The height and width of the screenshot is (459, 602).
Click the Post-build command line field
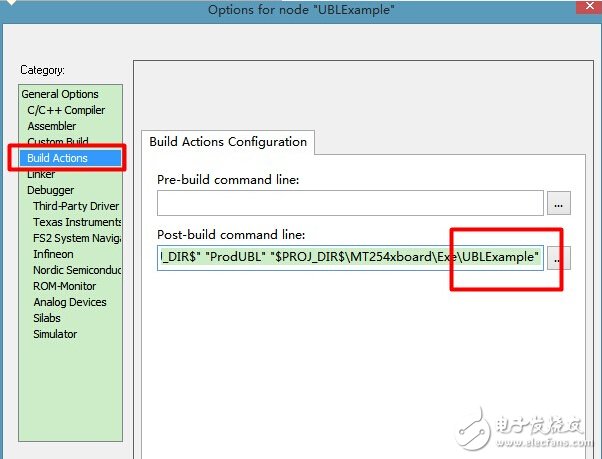(349, 258)
